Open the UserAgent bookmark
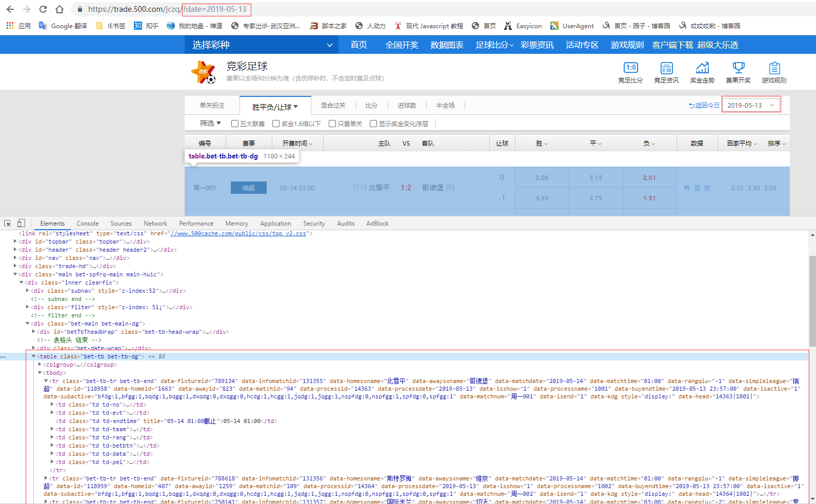816x504 pixels. (x=572, y=26)
